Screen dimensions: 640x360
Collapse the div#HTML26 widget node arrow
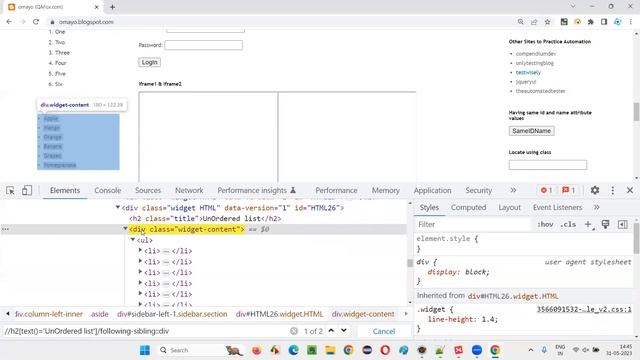pyautogui.click(x=118, y=207)
